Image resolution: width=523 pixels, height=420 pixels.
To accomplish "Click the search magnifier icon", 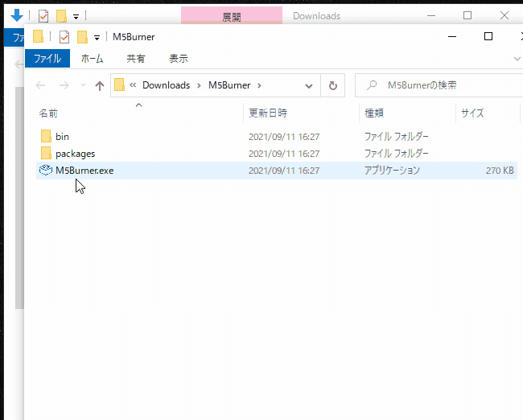I will pyautogui.click(x=372, y=85).
